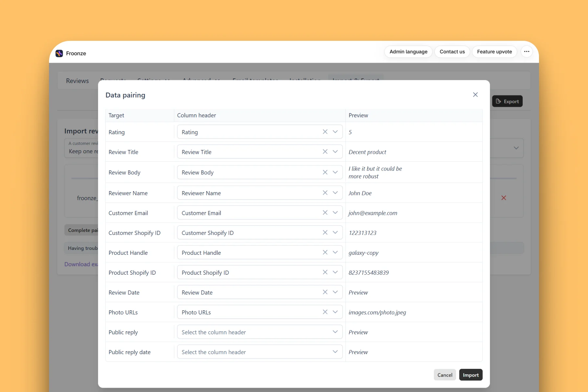Click the Complete pairing button

click(x=81, y=230)
